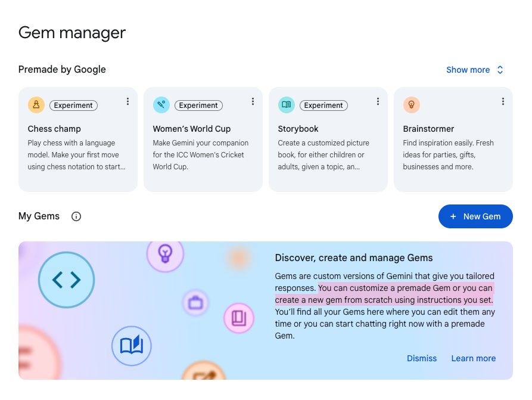Click the code brackets illustration in the banner
Viewport: 532px width, 400px height.
(66, 280)
